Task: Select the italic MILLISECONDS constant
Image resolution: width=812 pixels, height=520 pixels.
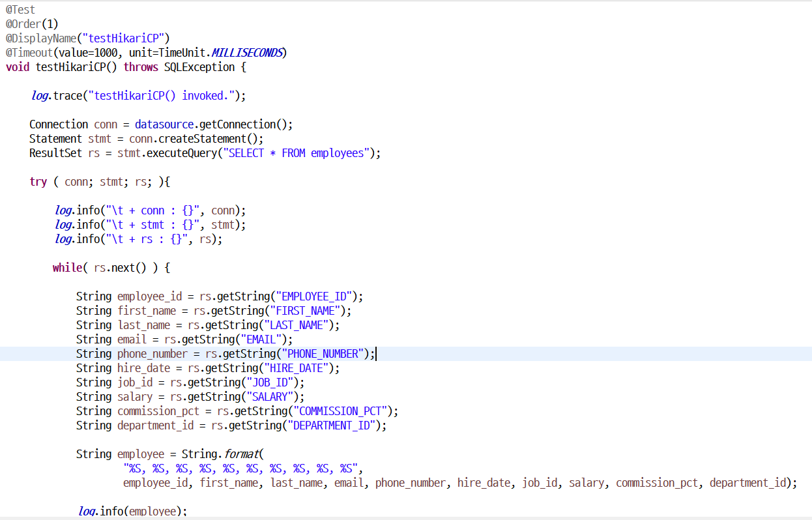Action: click(246, 53)
